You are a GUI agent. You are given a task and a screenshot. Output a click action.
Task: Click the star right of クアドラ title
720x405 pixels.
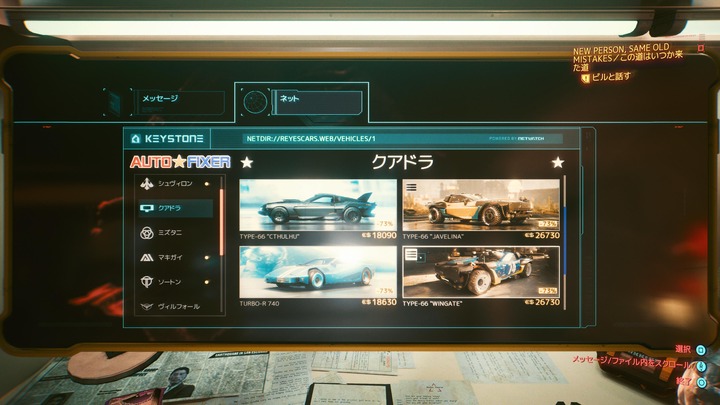coord(557,162)
